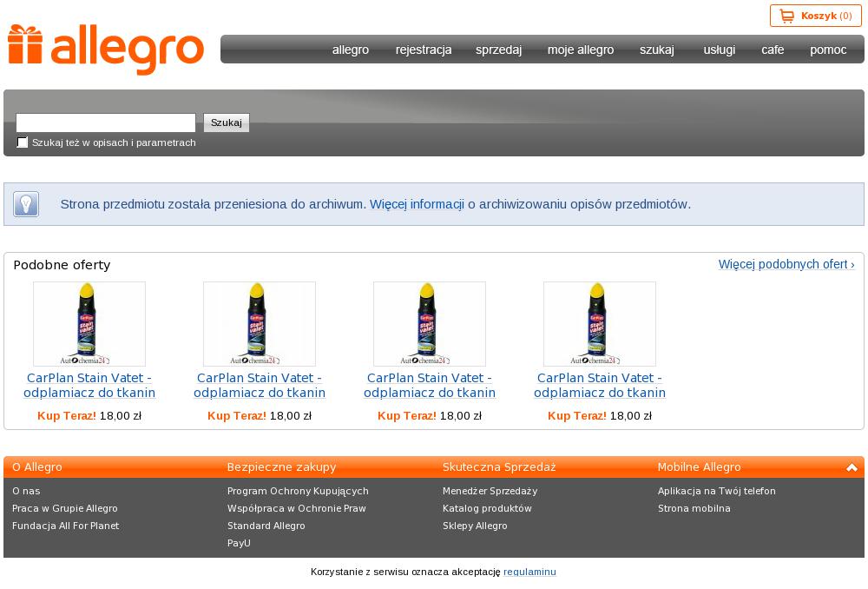
Task: Visit Sklepy Allegro footer link
Action: point(475,526)
